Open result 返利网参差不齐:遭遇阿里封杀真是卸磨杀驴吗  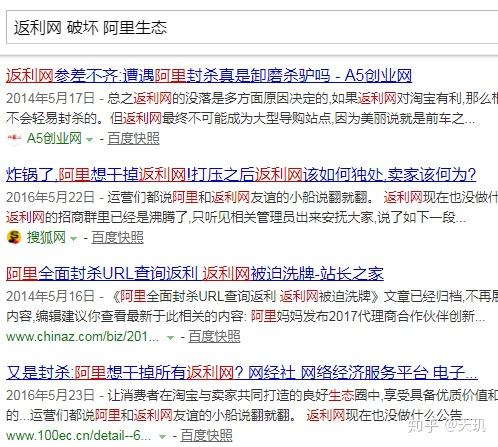tap(209, 76)
